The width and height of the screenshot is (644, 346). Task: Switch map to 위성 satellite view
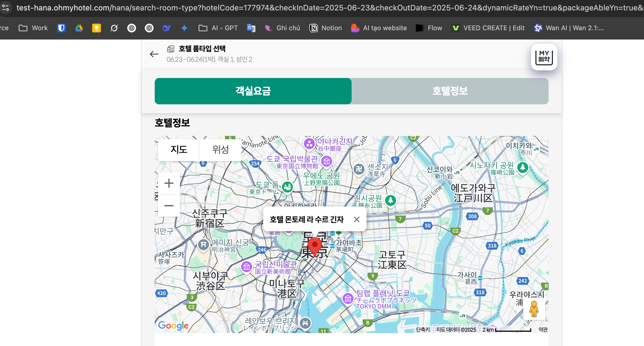click(220, 150)
